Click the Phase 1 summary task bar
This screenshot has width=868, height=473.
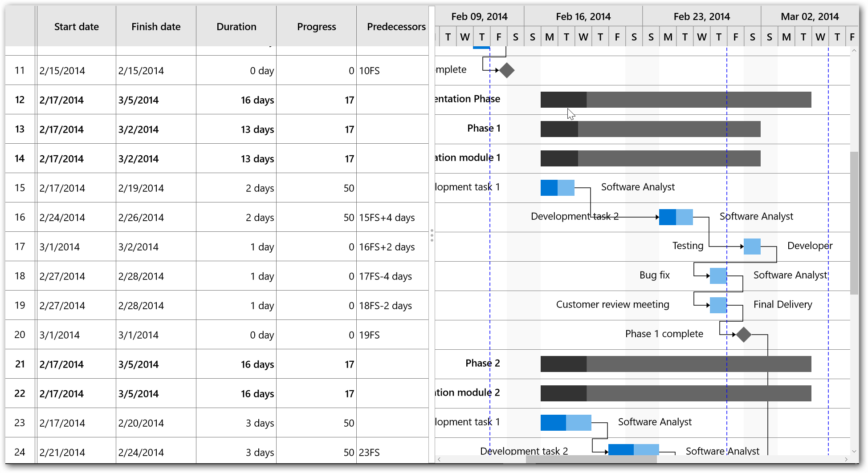click(650, 129)
